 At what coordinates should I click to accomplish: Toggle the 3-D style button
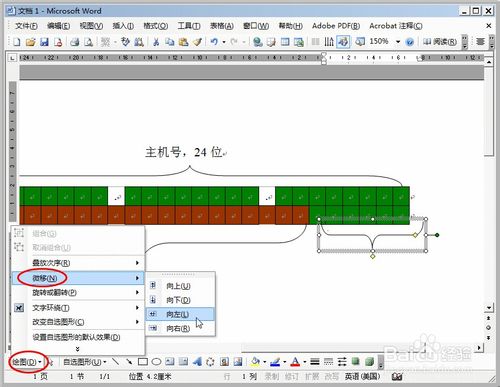[369, 362]
